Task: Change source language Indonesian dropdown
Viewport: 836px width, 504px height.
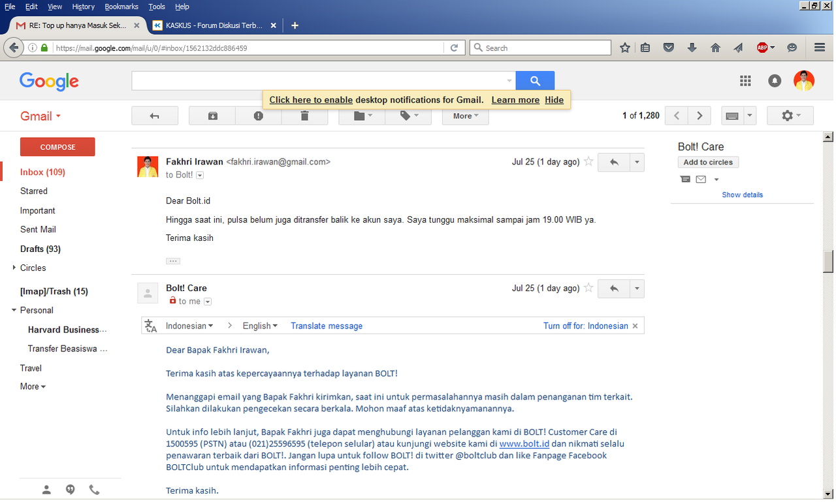Action: pyautogui.click(x=189, y=326)
